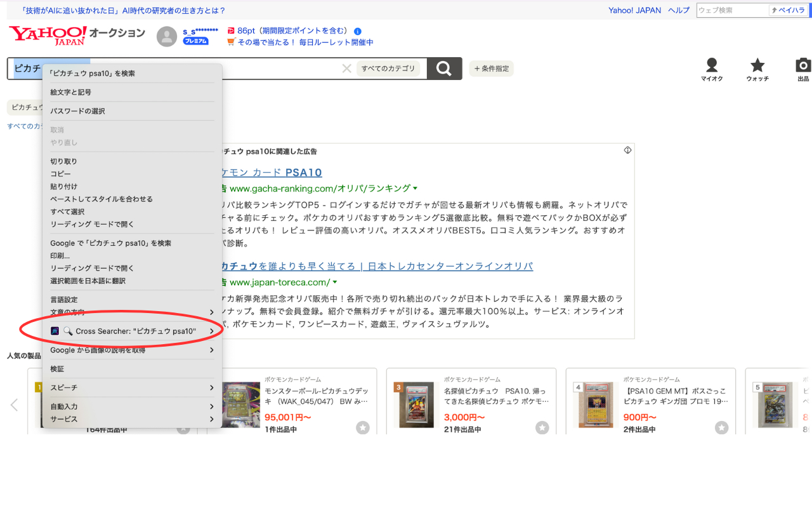812x508 pixels.
Task: Click the magnifier search button
Action: (444, 69)
